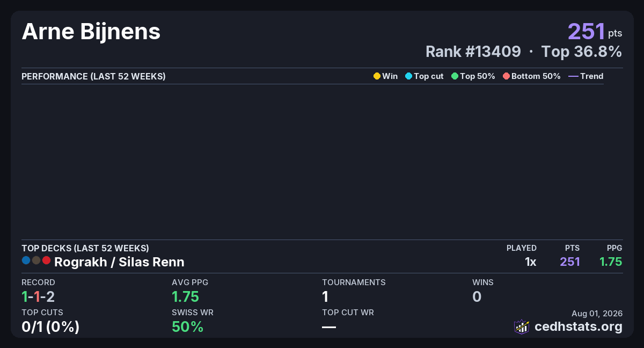Click the cedhstats logo icon
644x348 pixels.
pos(522,327)
